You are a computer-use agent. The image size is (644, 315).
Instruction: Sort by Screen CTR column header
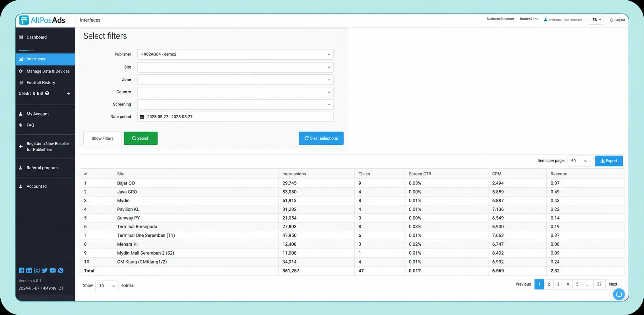(446, 174)
